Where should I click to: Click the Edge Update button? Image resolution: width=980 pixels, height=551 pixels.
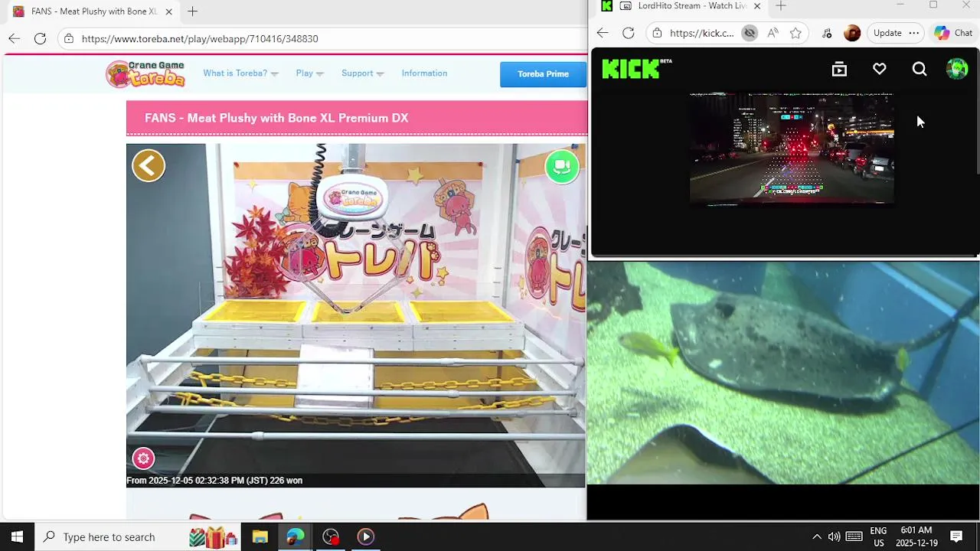[x=887, y=33]
